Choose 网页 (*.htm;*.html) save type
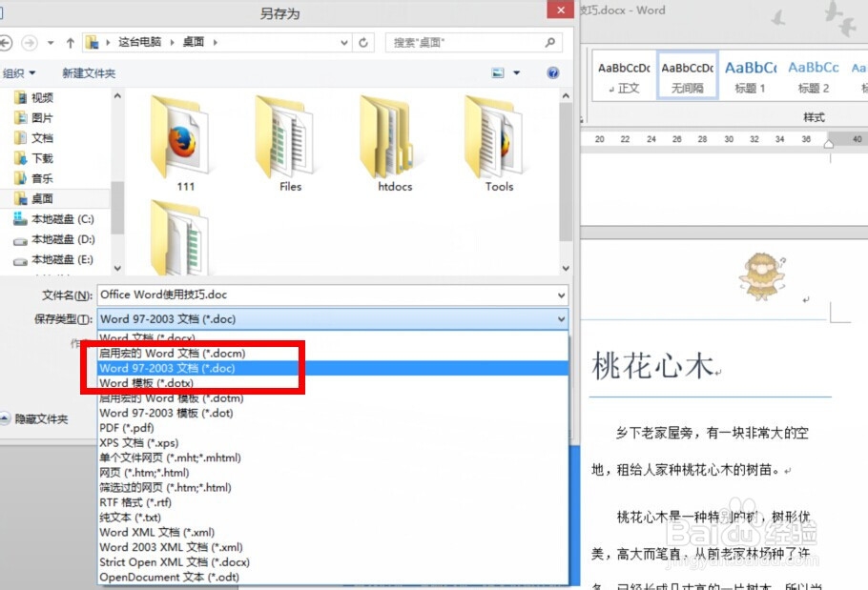This screenshot has width=868, height=590. (x=333, y=473)
